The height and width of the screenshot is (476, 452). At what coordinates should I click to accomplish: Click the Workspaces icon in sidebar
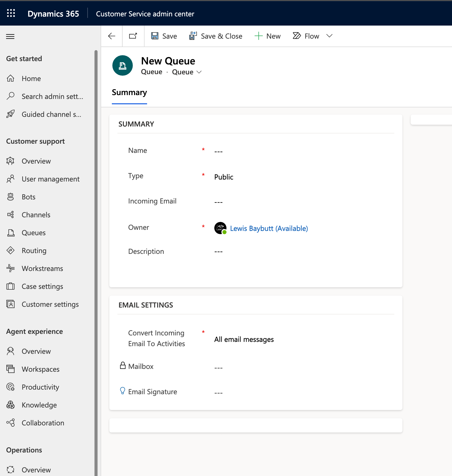[10, 369]
